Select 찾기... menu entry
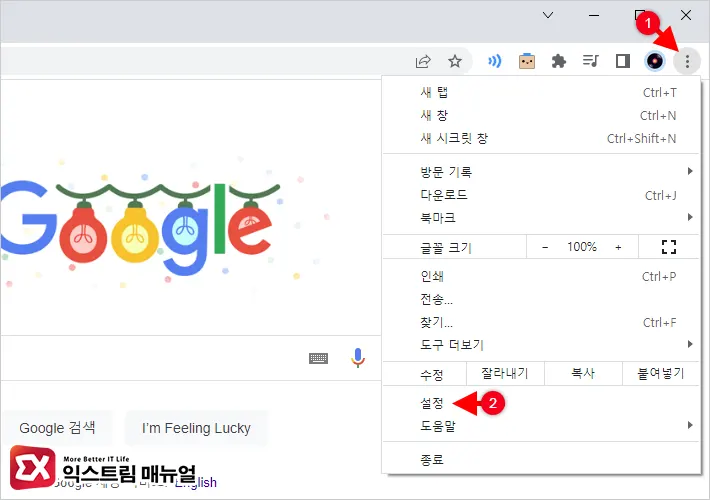The image size is (710, 500). tap(541, 322)
